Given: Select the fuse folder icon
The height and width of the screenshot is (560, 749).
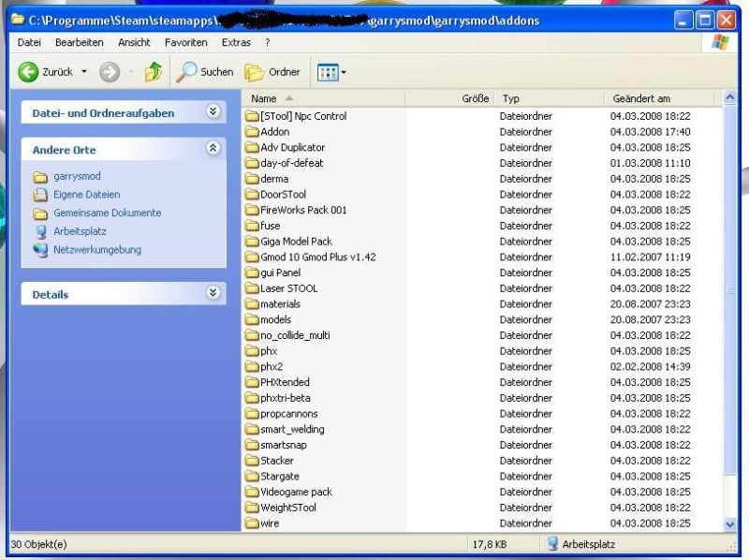Looking at the screenshot, I should pos(252,226).
